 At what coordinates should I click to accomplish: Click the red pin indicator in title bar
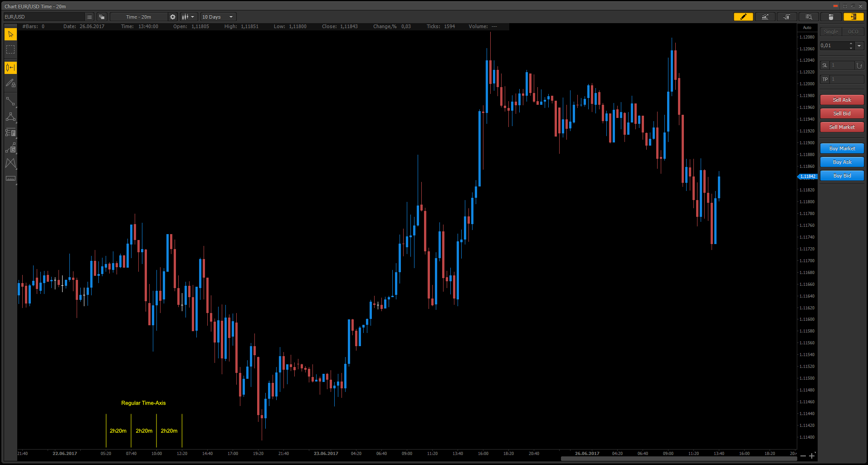pos(835,6)
